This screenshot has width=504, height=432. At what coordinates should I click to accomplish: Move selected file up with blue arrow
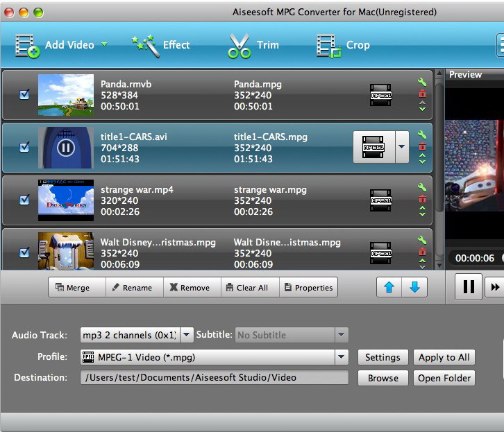pos(389,287)
